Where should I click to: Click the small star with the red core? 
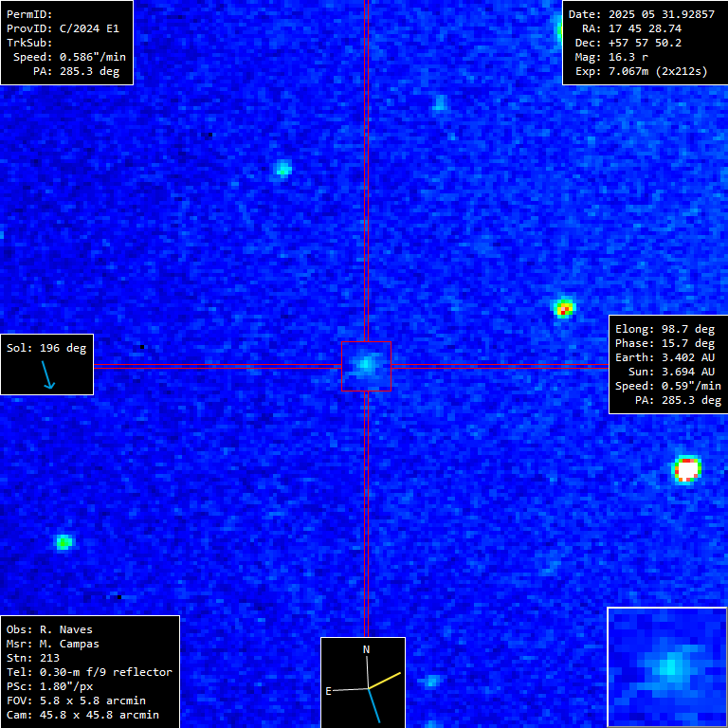[x=563, y=307]
